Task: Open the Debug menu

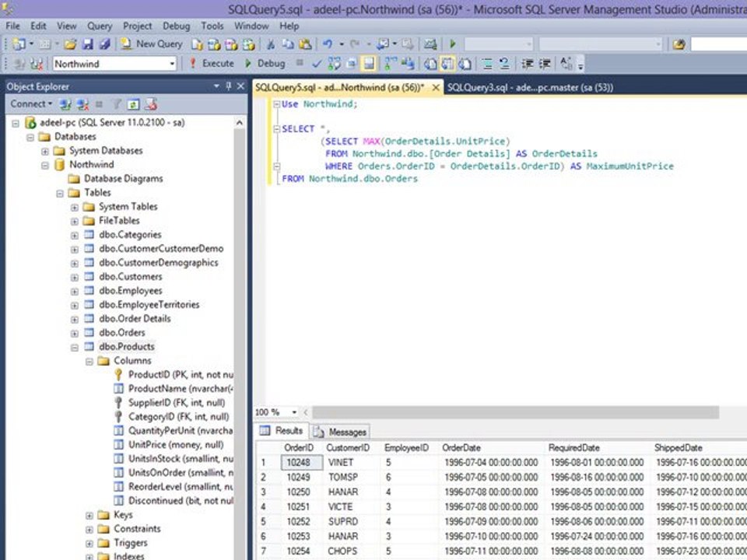Action: (177, 26)
